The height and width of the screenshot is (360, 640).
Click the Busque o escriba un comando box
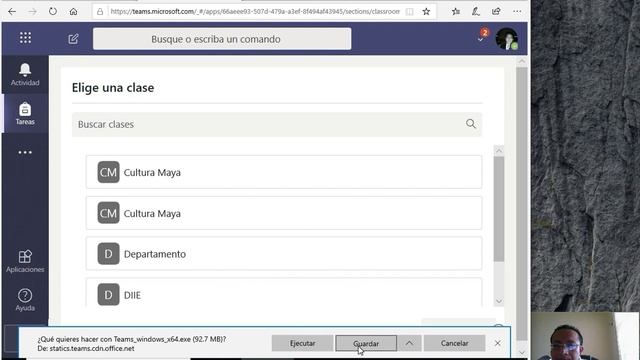[222, 39]
